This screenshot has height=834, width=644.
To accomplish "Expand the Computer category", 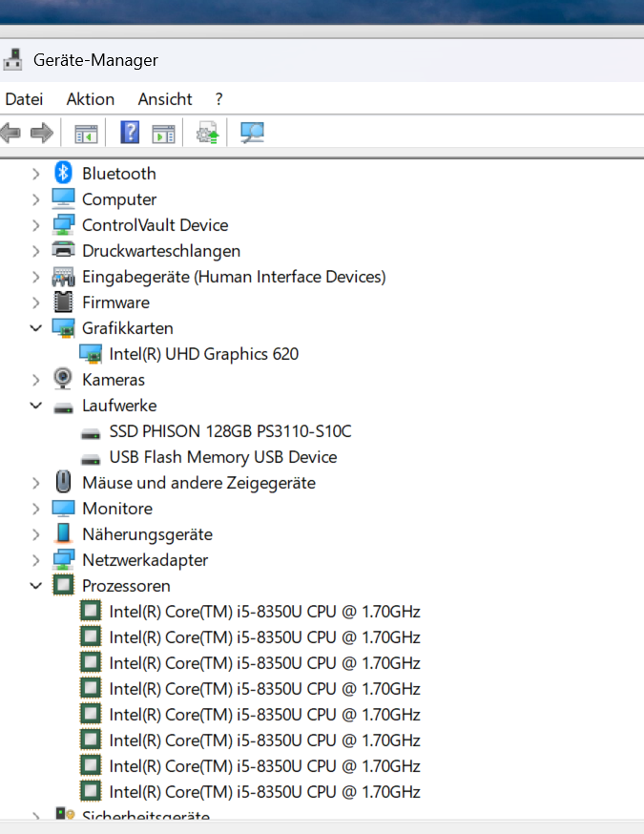I will point(35,199).
